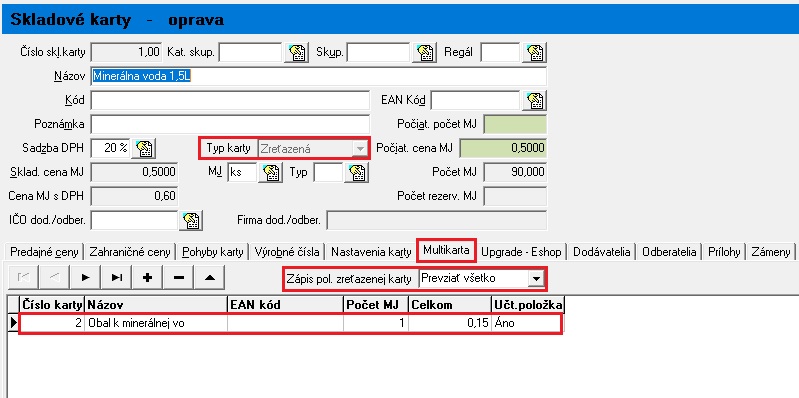The image size is (799, 398).
Task: Click the Názov column header in grid
Action: click(155, 305)
